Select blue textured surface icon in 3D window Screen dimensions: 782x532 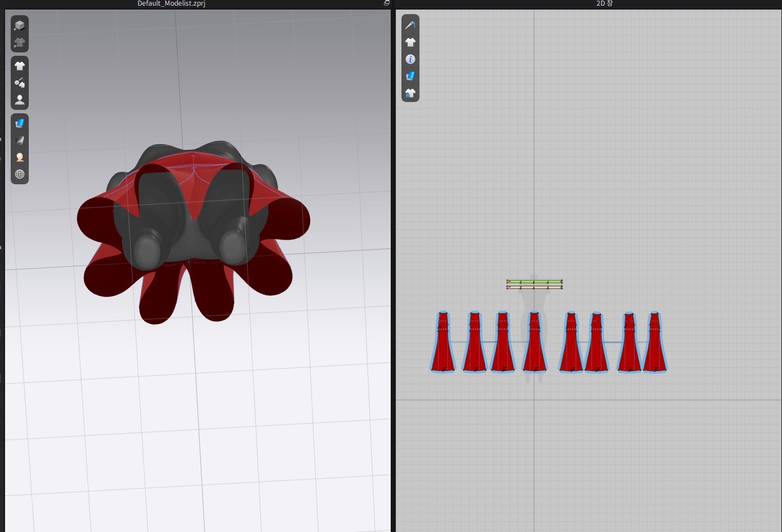pos(20,123)
